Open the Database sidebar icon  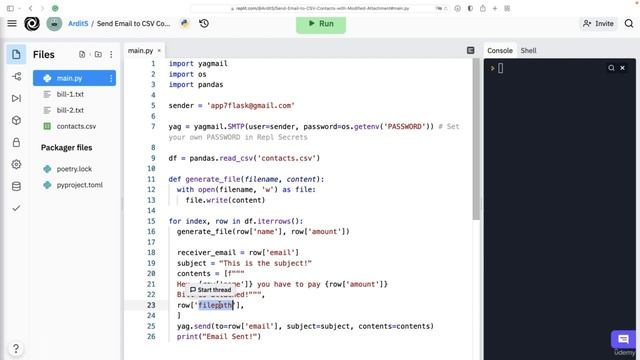click(16, 187)
